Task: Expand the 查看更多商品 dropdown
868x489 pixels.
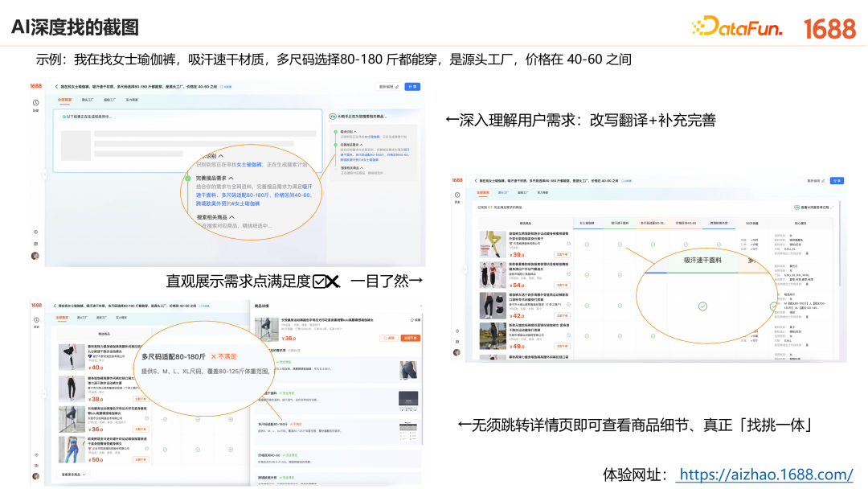Action: [x=74, y=475]
